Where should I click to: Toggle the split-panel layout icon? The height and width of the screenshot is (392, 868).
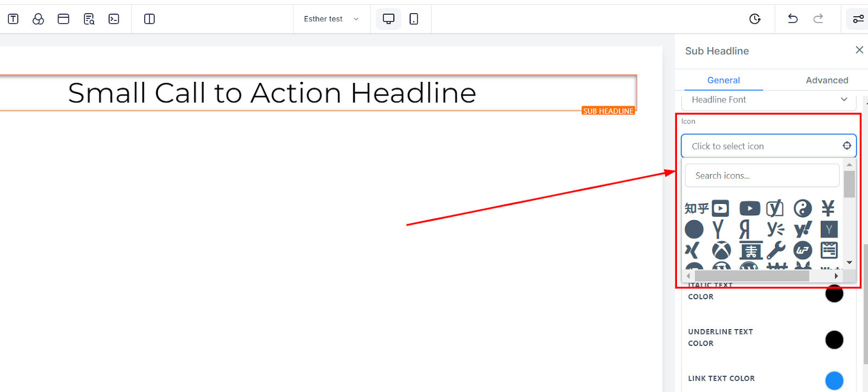pos(150,19)
